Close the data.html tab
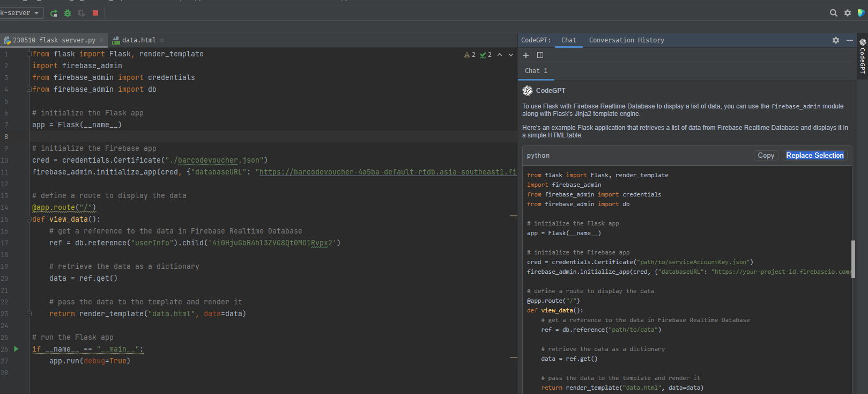Viewport: 868px width, 394px height. [x=162, y=40]
